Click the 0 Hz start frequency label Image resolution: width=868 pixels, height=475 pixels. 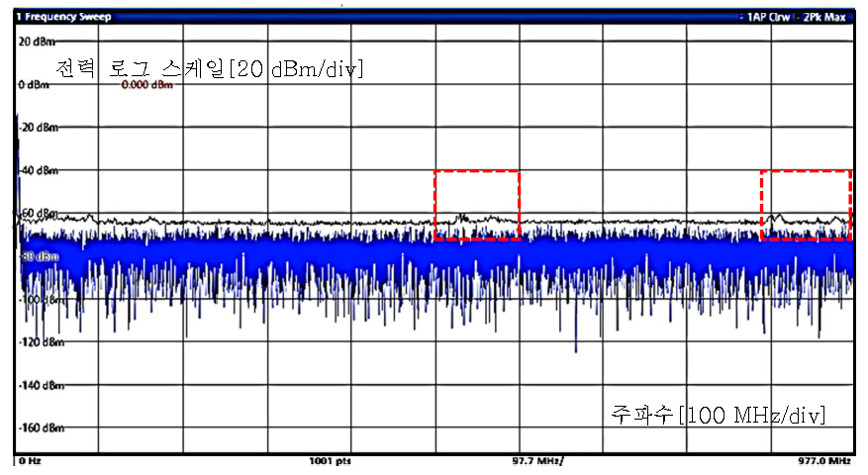(x=28, y=461)
